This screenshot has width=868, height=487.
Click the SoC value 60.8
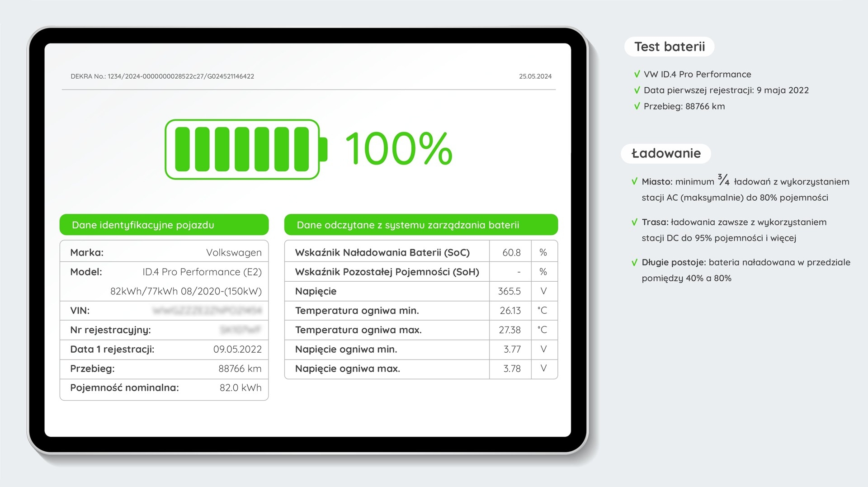pos(511,252)
